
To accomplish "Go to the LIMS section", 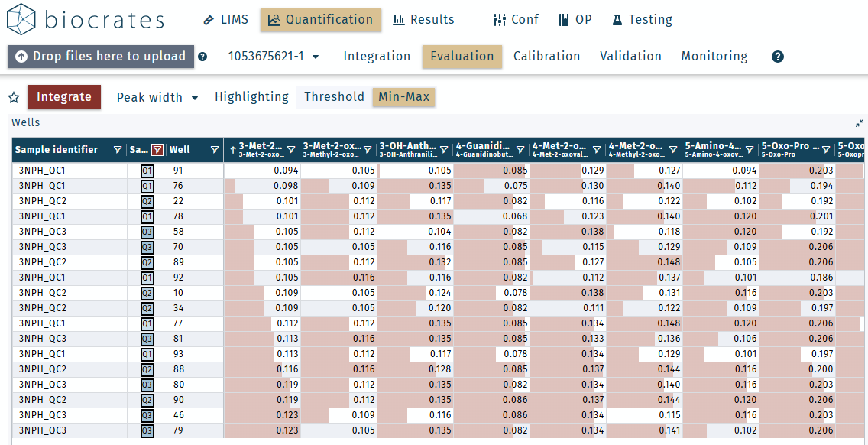I will [226, 20].
